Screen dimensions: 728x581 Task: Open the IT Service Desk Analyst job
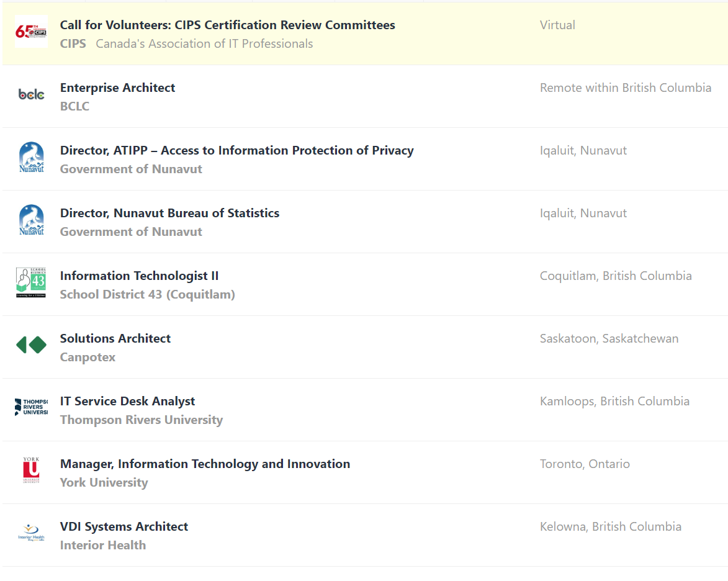[127, 402]
